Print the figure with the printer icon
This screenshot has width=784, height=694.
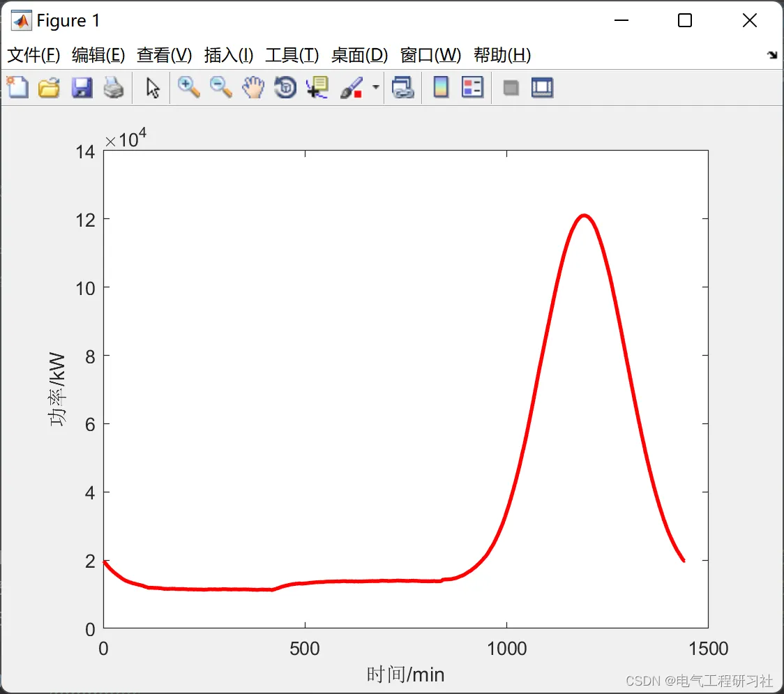(x=114, y=87)
